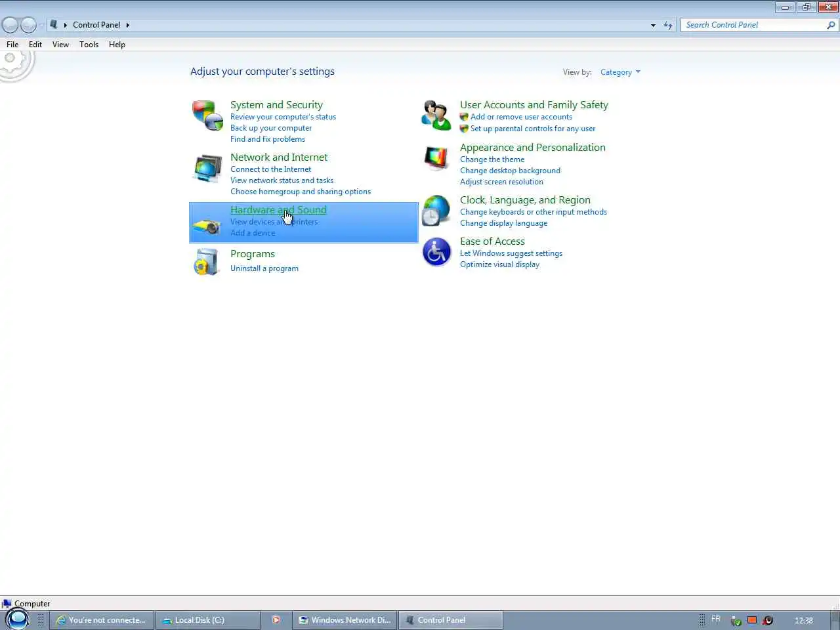Open the recent pages dropdown arrow
840x630 pixels.
(41, 25)
